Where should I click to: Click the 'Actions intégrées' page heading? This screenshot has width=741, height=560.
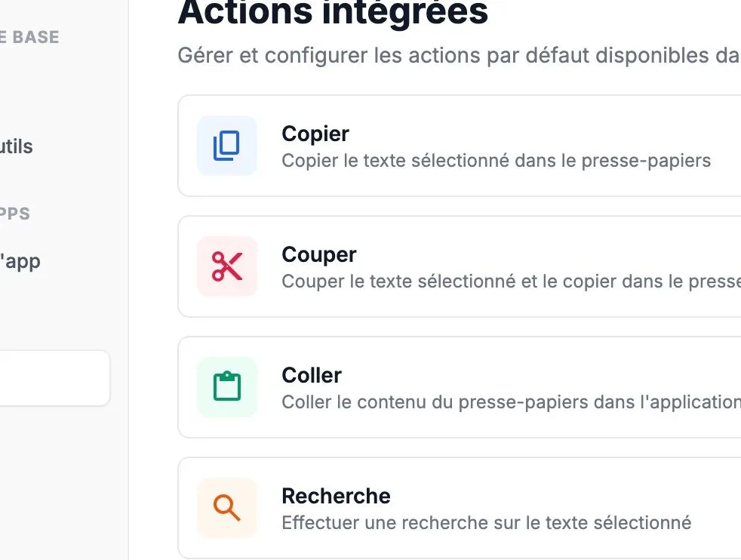(x=333, y=12)
